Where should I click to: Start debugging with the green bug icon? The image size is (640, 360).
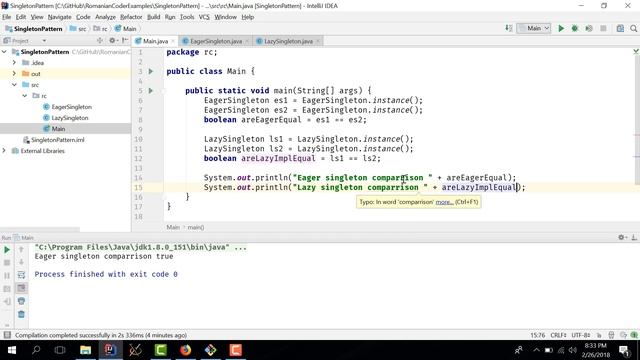click(x=575, y=29)
